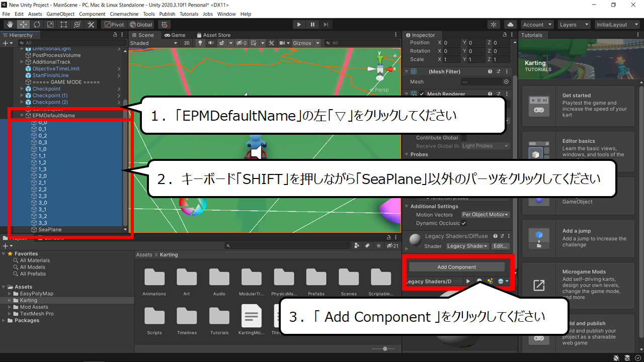Switch to the Asset Store tab

[213, 35]
